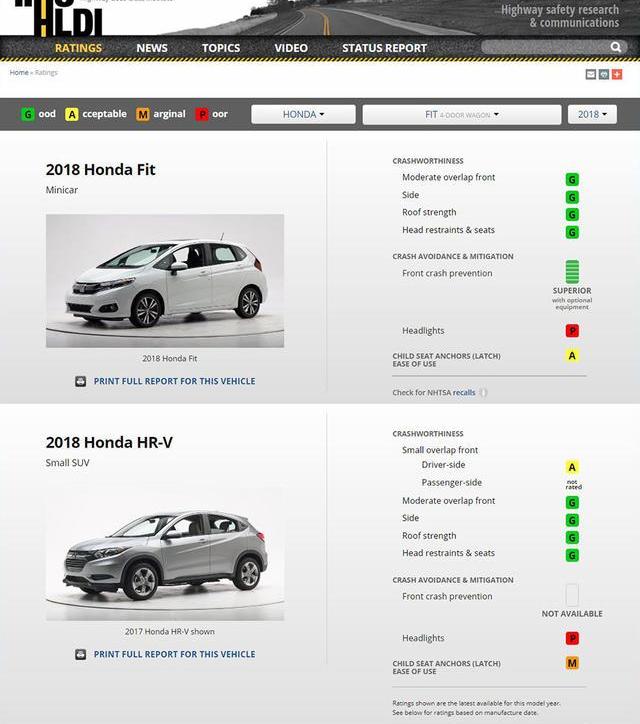Open HR-V Small overlap front label
The image size is (640, 724).
coord(440,450)
